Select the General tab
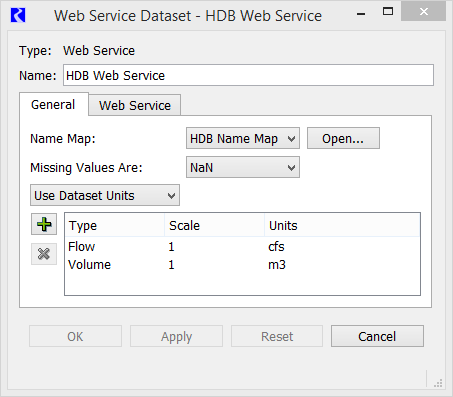 53,105
